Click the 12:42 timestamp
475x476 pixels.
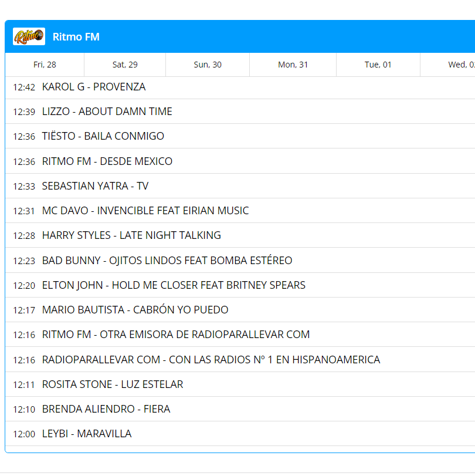coord(24,87)
